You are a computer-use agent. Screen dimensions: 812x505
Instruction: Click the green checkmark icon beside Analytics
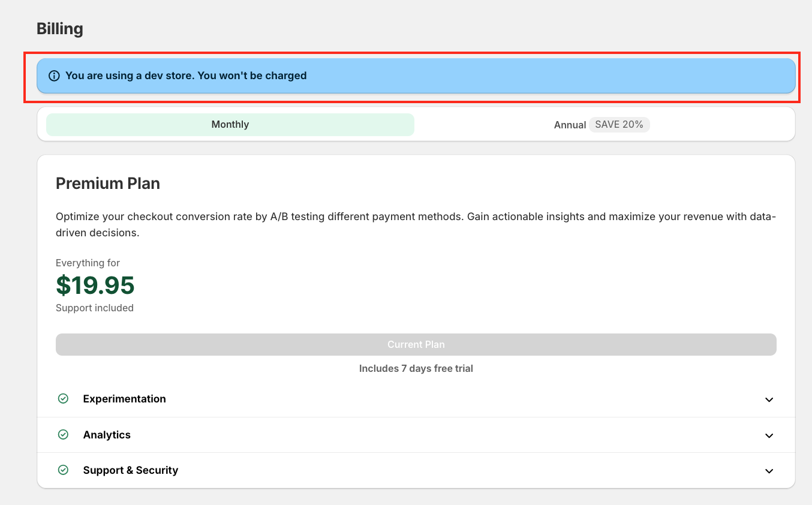tap(63, 435)
